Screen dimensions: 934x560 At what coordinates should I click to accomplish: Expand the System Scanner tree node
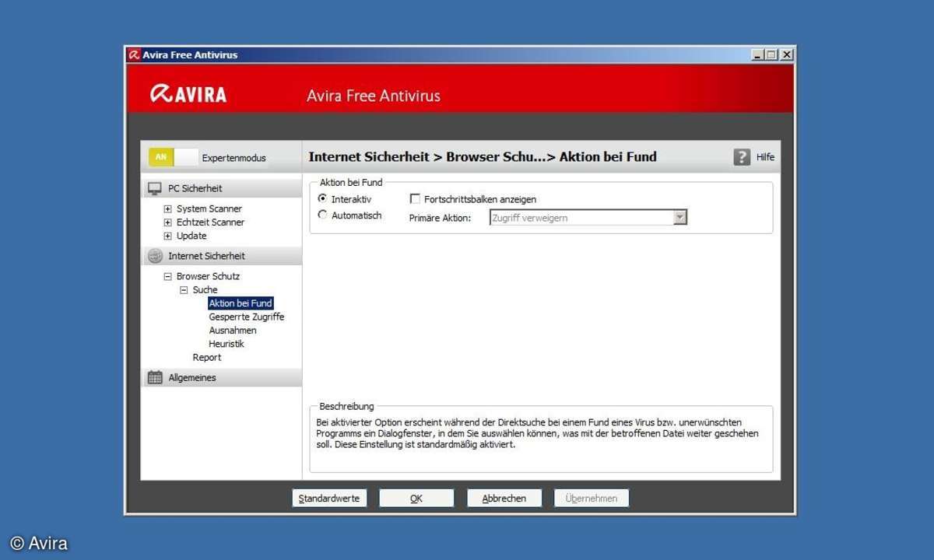(x=167, y=209)
